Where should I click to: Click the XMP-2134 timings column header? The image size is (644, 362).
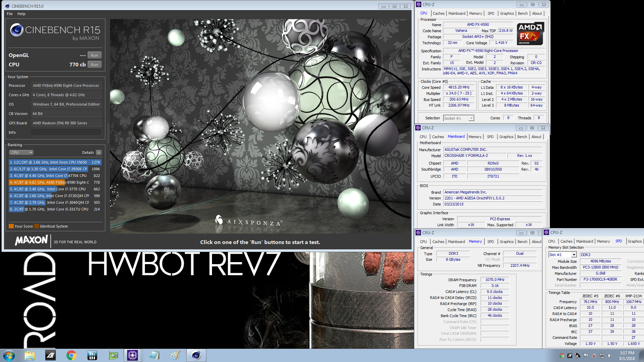pos(633,296)
